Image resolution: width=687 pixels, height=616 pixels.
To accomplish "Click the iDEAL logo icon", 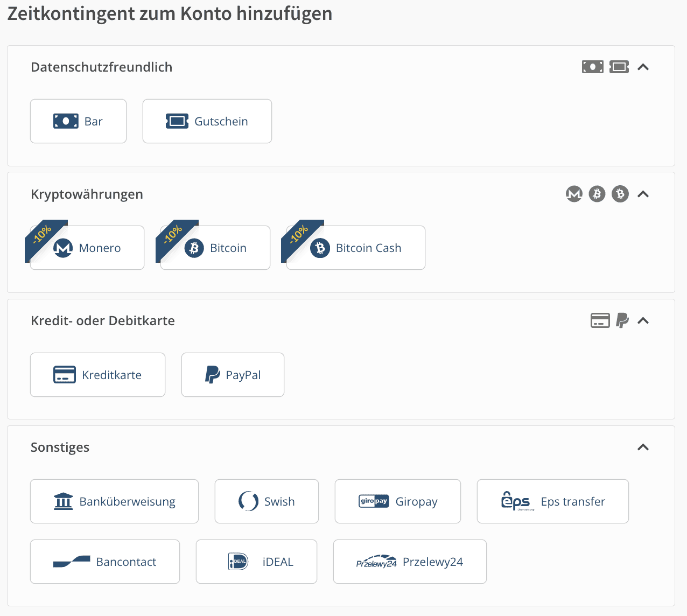I will (238, 562).
